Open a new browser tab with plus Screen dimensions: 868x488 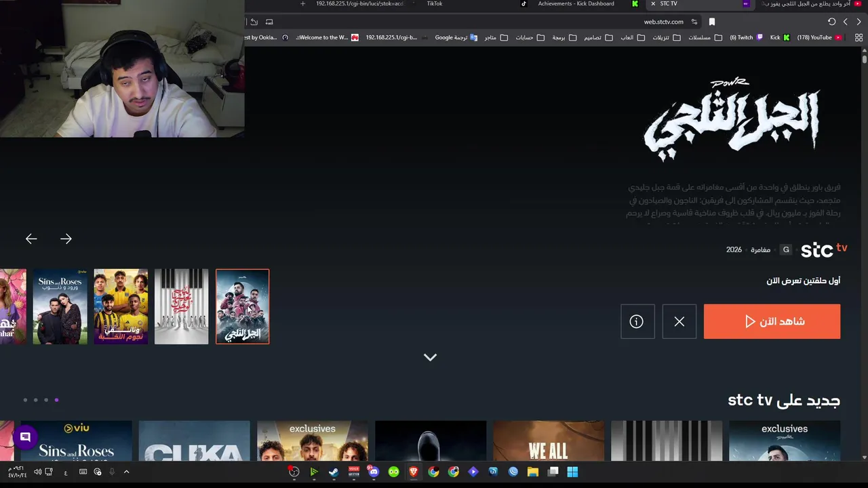[x=302, y=3]
